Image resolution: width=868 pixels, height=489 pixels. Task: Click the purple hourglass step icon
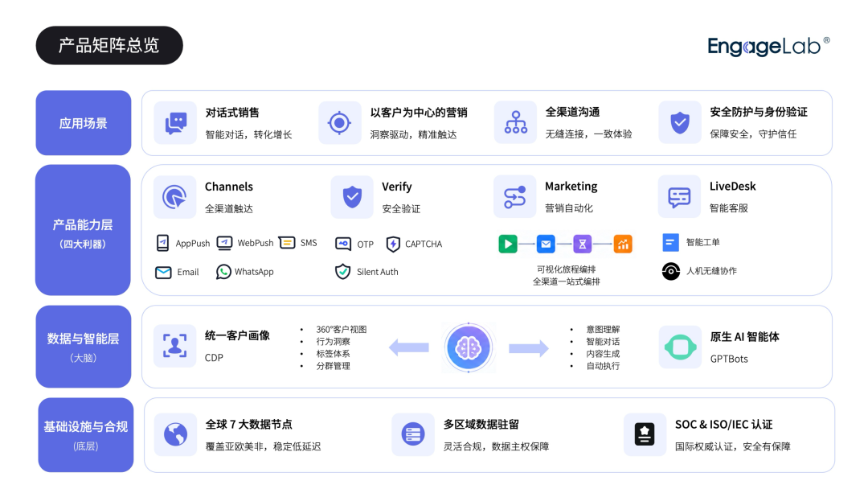click(583, 244)
